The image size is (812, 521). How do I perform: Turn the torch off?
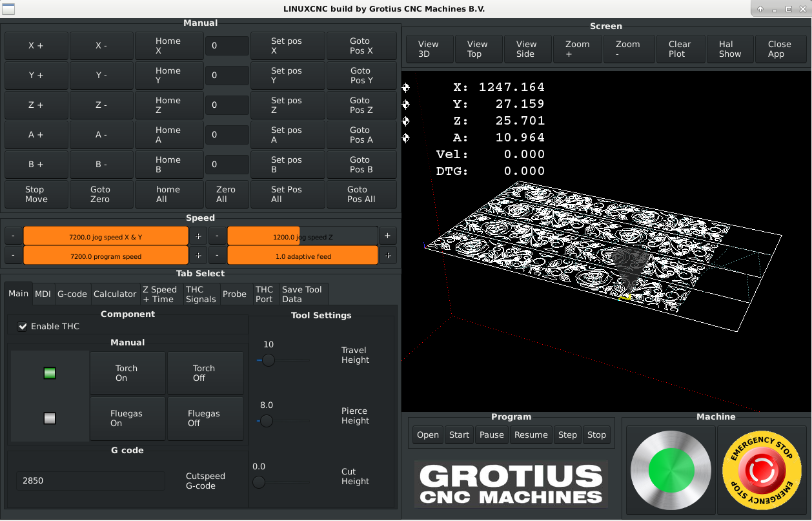click(x=205, y=373)
